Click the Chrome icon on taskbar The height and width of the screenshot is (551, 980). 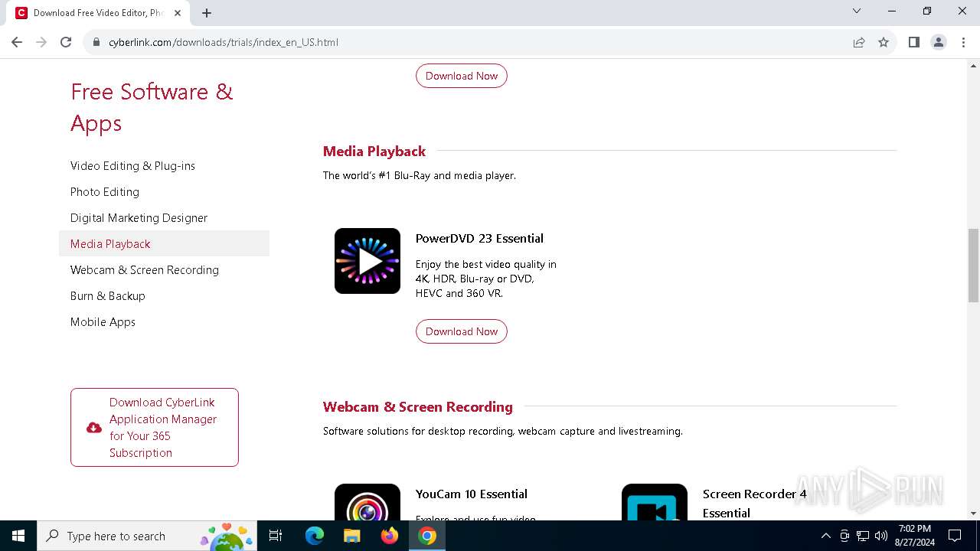[x=427, y=536]
